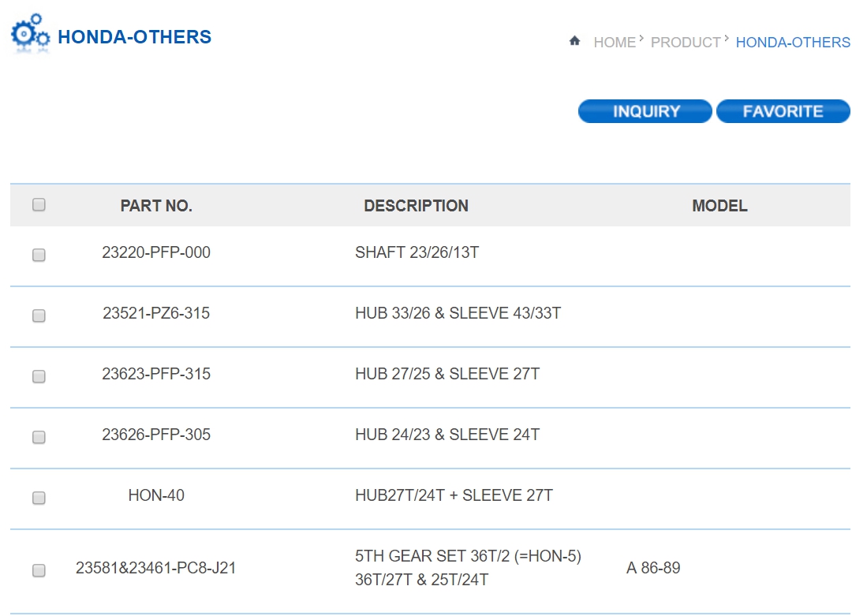Viewport: 867px width, 616px height.
Task: Click description HUB 24/23 & SLEEVE 24T
Action: click(x=447, y=435)
